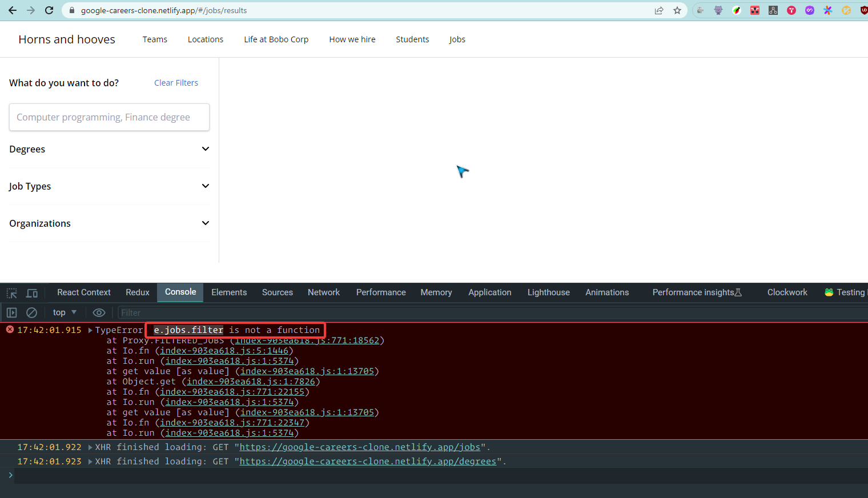The width and height of the screenshot is (868, 498).
Task: Open the Application tab
Action: 490,292
